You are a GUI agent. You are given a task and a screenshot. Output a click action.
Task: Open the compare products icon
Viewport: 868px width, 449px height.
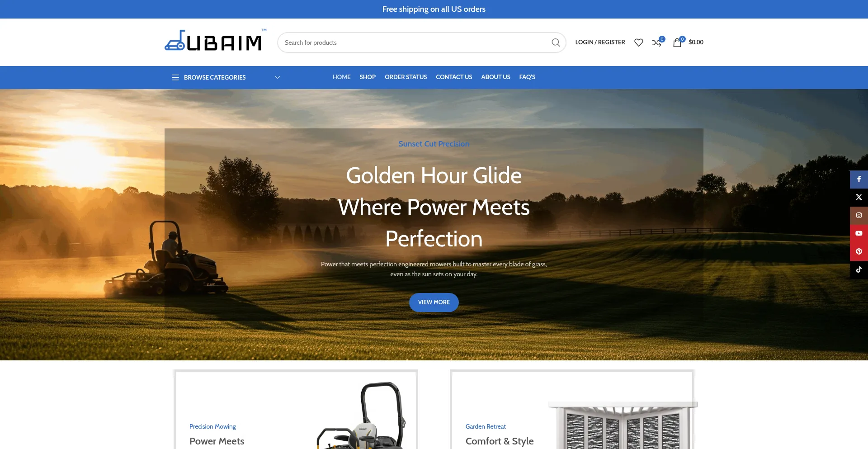pos(657,43)
